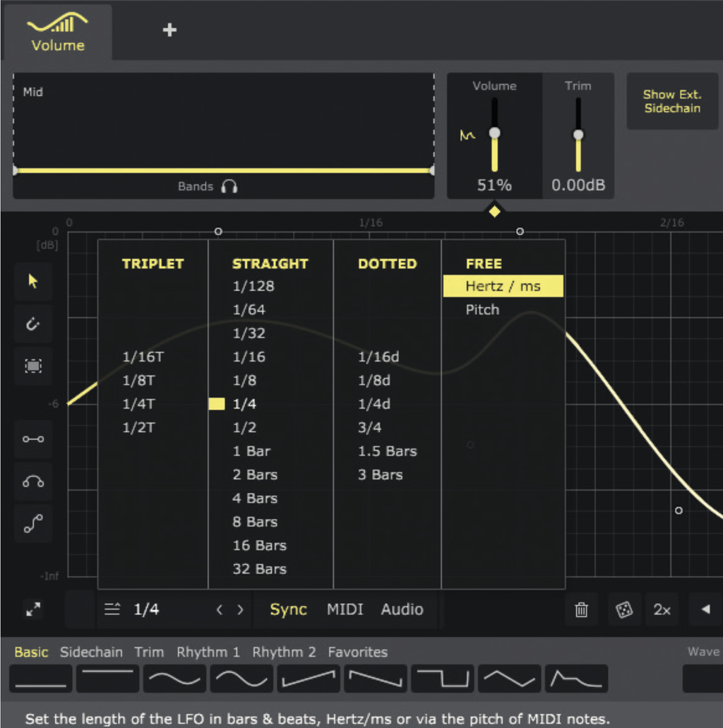Step to next LFO length

(x=240, y=609)
